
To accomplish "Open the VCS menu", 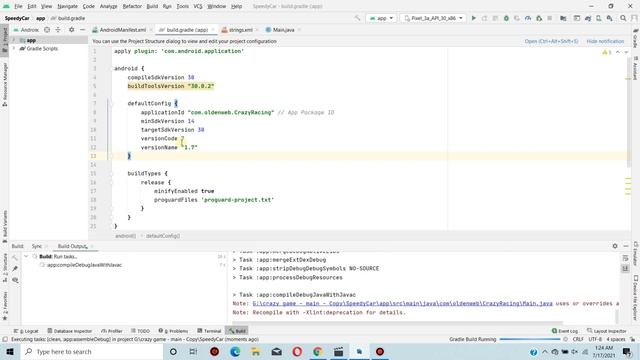I will (x=198, y=6).
